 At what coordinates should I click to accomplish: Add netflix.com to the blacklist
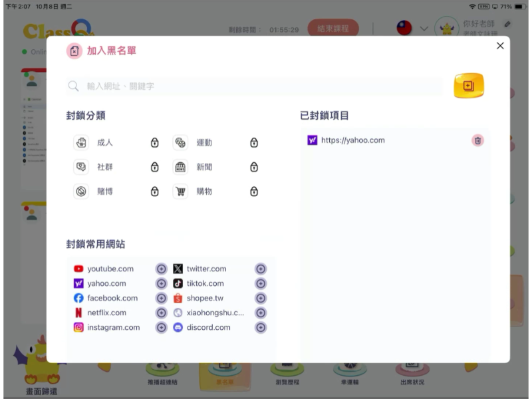tap(161, 313)
